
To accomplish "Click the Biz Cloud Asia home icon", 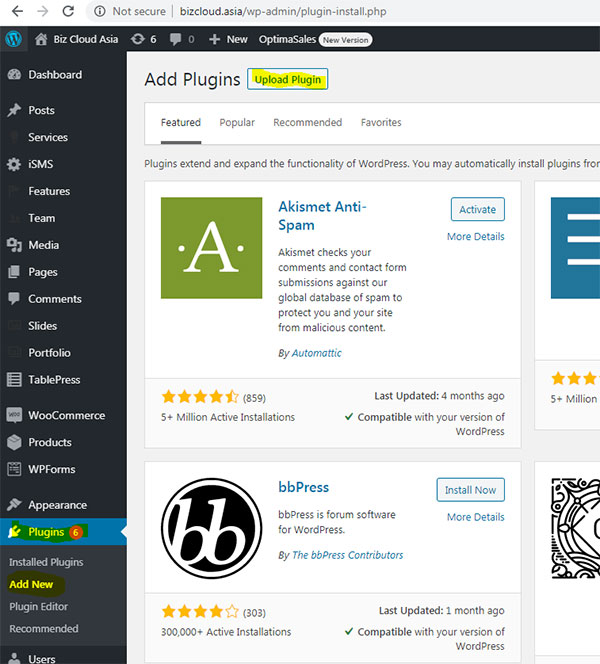I will (41, 39).
